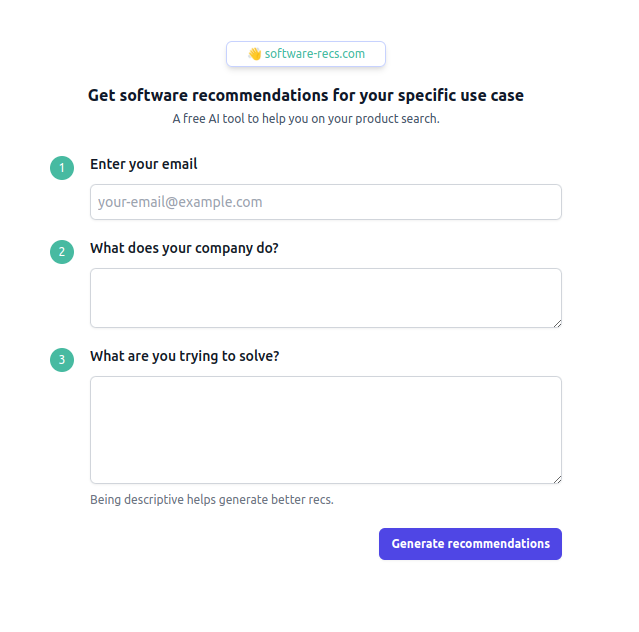Focus the 'trying to solve' textarea
The width and height of the screenshot is (639, 632).
click(x=325, y=429)
